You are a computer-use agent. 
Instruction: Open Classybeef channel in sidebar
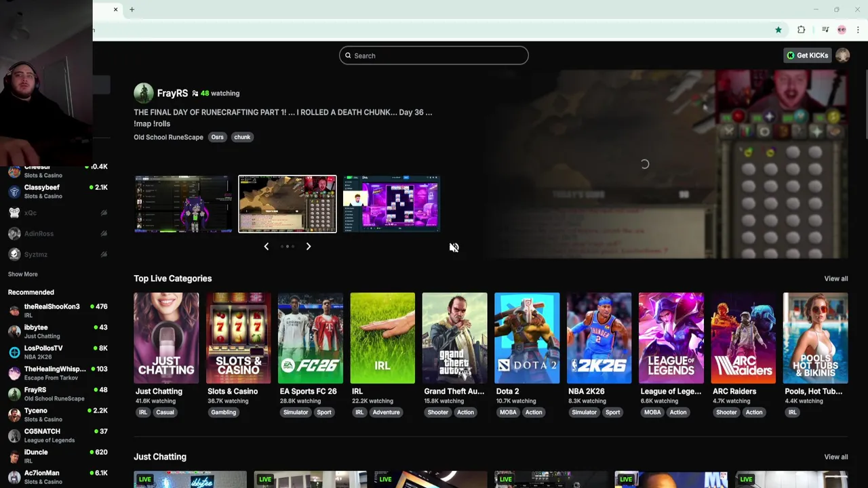(58, 192)
